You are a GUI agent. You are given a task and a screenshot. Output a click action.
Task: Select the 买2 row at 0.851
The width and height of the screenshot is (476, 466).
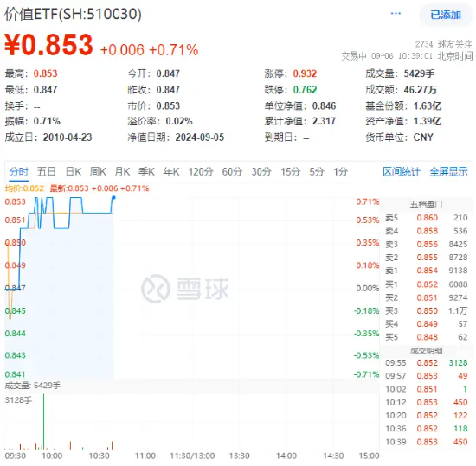coord(426,297)
